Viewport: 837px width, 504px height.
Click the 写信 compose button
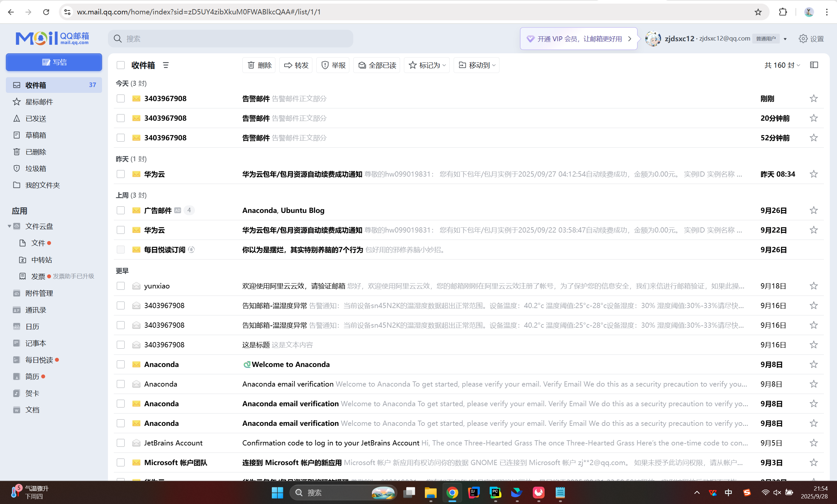[x=54, y=62]
